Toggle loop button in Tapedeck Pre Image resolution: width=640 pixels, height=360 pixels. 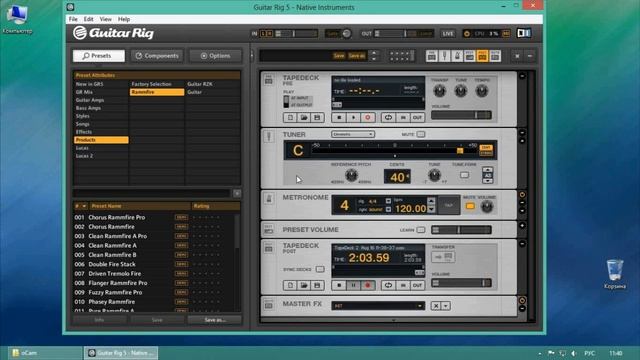point(388,118)
